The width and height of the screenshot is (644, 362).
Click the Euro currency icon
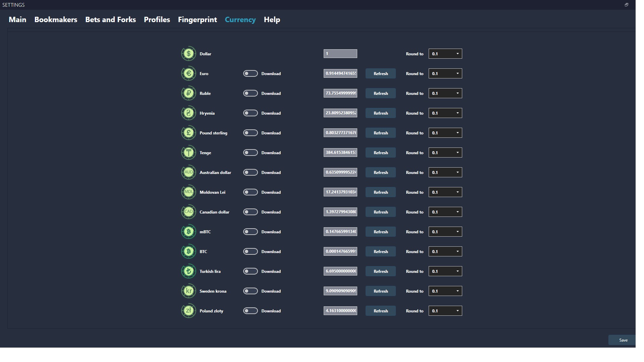[x=189, y=73]
